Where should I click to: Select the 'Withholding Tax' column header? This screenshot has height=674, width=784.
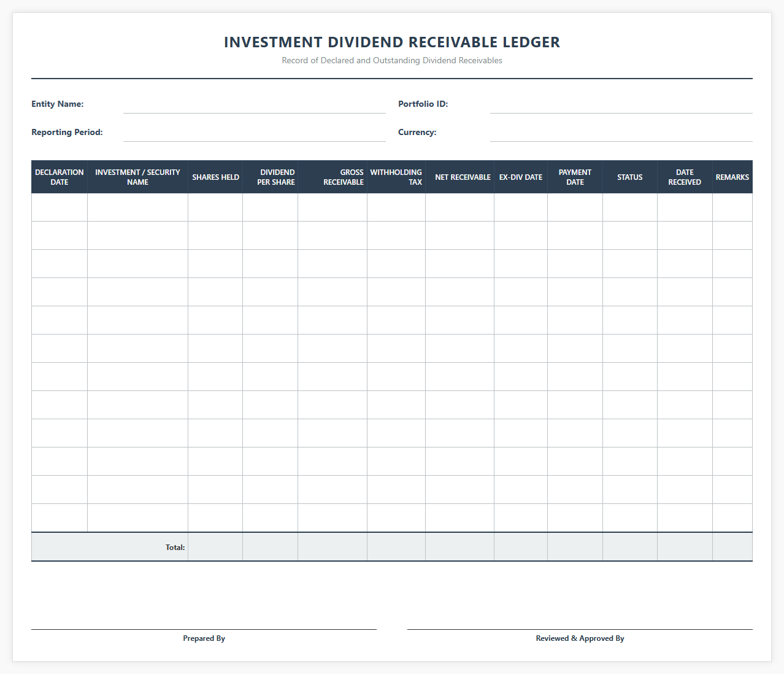[x=396, y=177]
